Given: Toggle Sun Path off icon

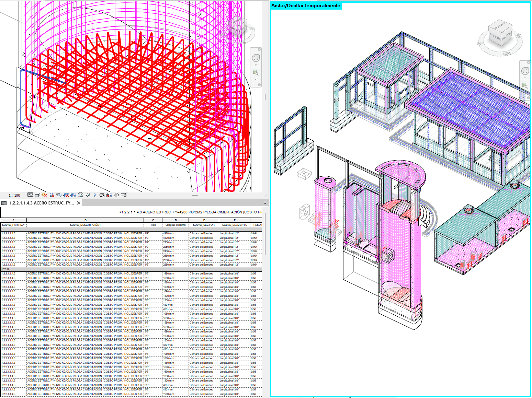Looking at the screenshot, I should click(44, 195).
